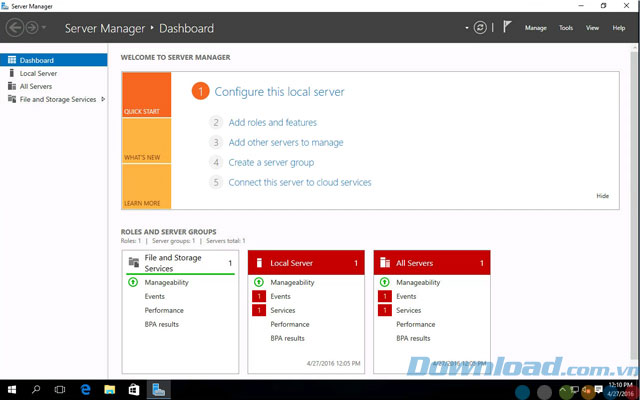Click Performance in File and Storage tile
The height and width of the screenshot is (400, 640).
pyautogui.click(x=164, y=310)
